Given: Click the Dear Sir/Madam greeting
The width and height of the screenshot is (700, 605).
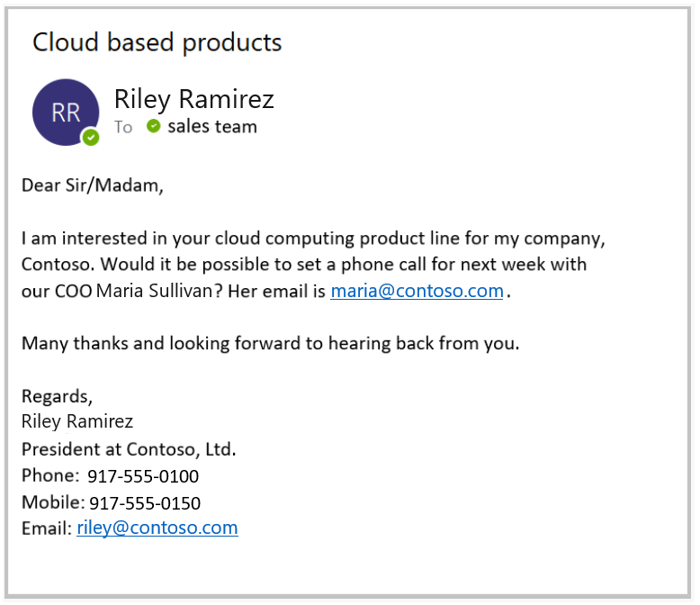Looking at the screenshot, I should point(93,186).
